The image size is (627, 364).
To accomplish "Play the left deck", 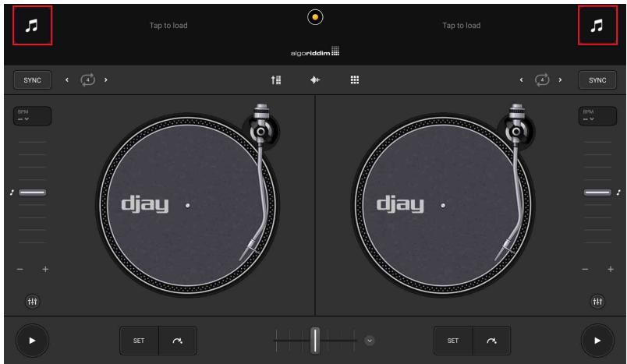I will (33, 341).
